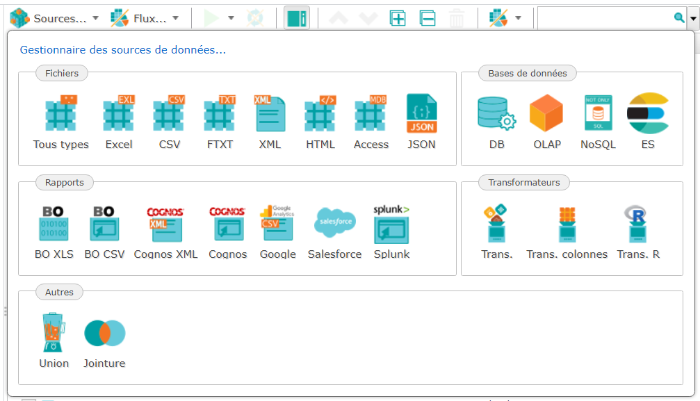Toggle the info panel button in toolbar
This screenshot has height=401, width=700.
(296, 18)
